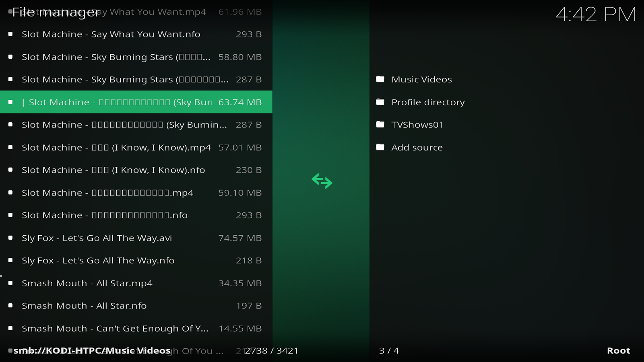Open the Profile directory

427,102
